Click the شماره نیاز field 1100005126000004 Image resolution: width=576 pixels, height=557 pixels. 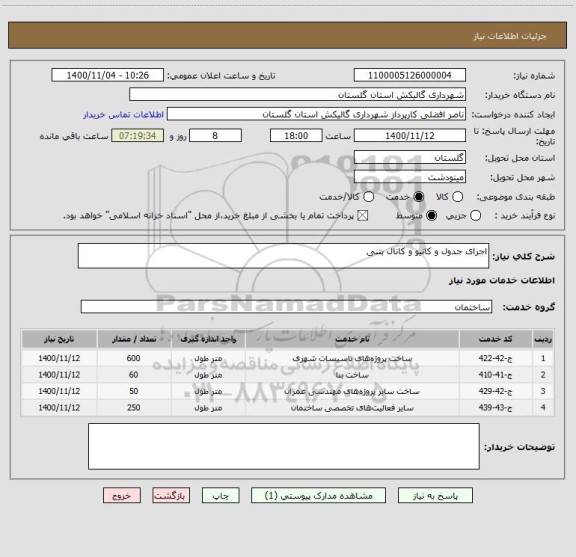tap(410, 75)
